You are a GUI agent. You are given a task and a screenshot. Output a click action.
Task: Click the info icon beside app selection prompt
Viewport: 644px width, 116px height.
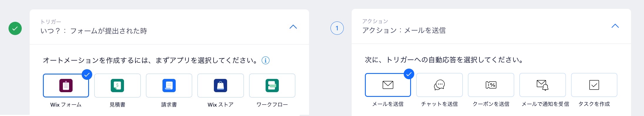(266, 60)
